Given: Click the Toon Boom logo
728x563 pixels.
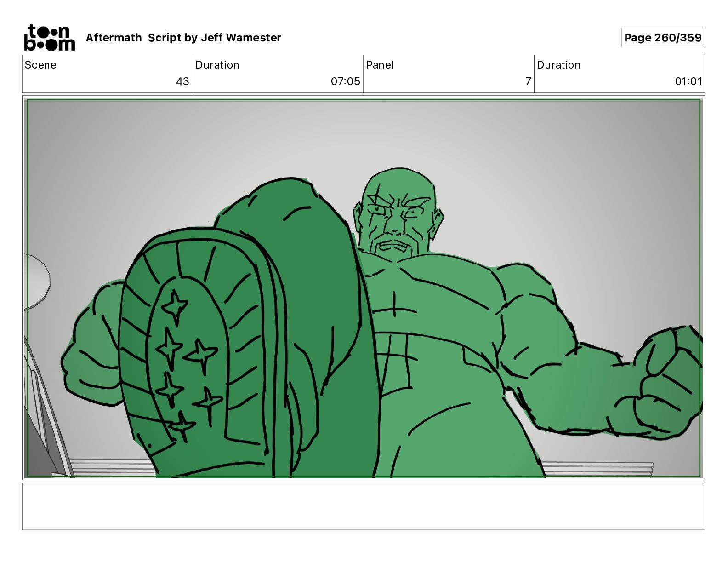Looking at the screenshot, I should [49, 38].
